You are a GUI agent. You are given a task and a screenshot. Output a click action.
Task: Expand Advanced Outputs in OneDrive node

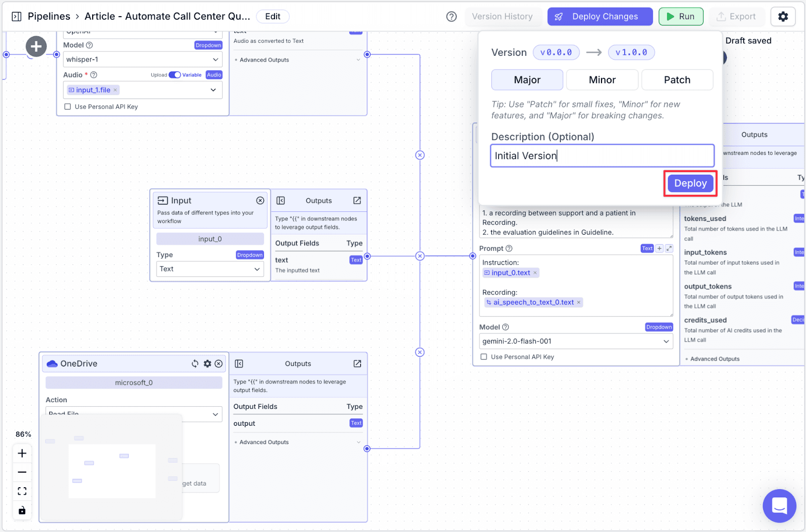tap(297, 442)
